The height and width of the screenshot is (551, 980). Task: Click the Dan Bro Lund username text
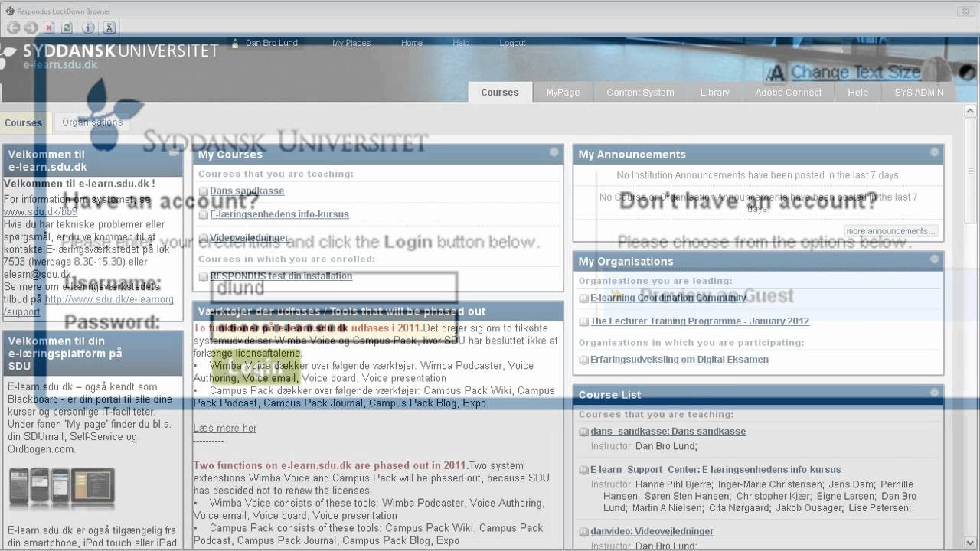point(272,43)
